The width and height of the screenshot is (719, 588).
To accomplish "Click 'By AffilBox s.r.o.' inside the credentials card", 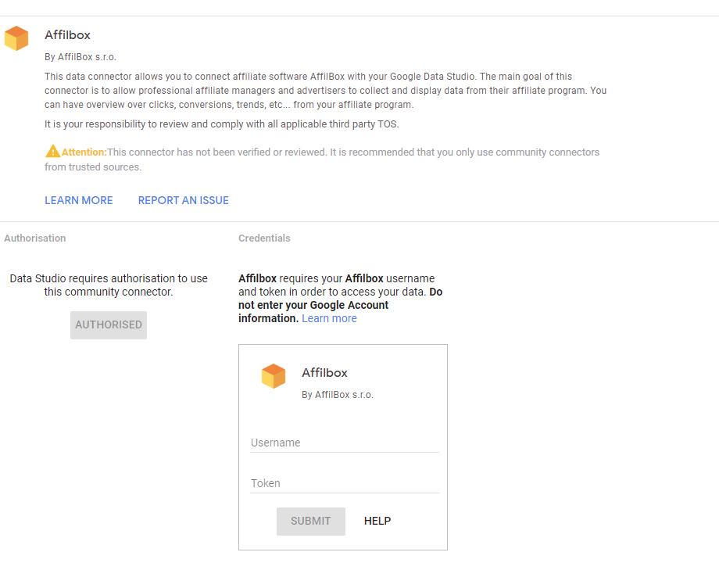I will [338, 395].
